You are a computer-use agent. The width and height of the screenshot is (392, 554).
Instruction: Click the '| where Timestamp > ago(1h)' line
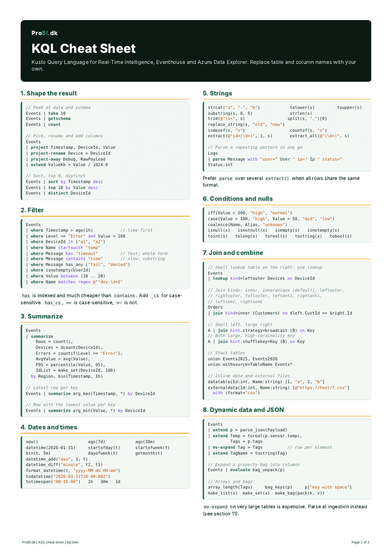tap(59, 230)
